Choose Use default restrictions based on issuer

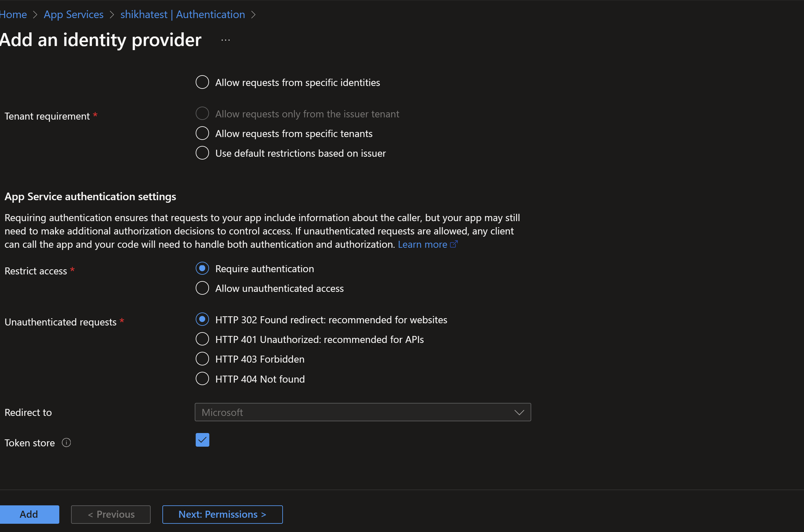click(x=202, y=153)
